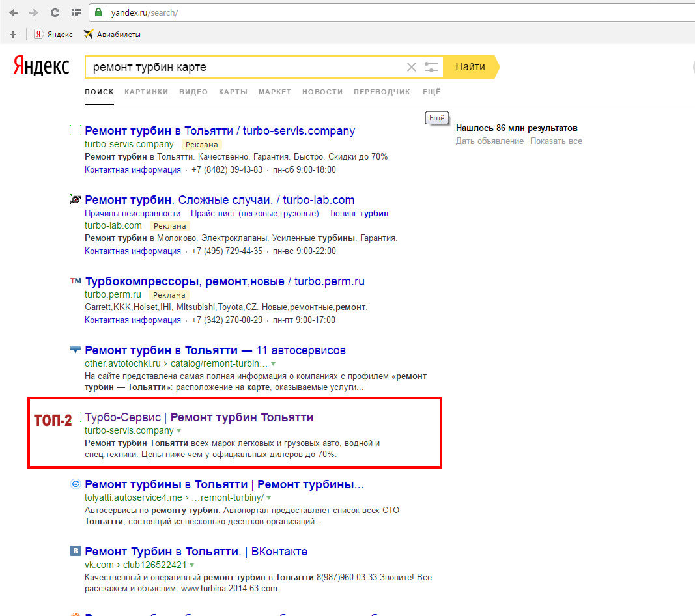Open Ремонт турбин. Сложные случаи result
695x616 pixels.
tap(220, 200)
